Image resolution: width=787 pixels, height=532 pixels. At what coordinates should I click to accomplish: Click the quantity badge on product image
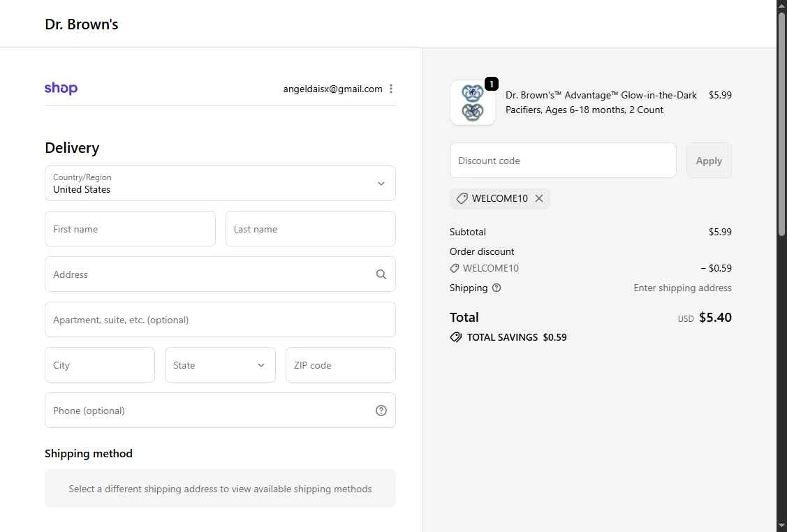(492, 84)
